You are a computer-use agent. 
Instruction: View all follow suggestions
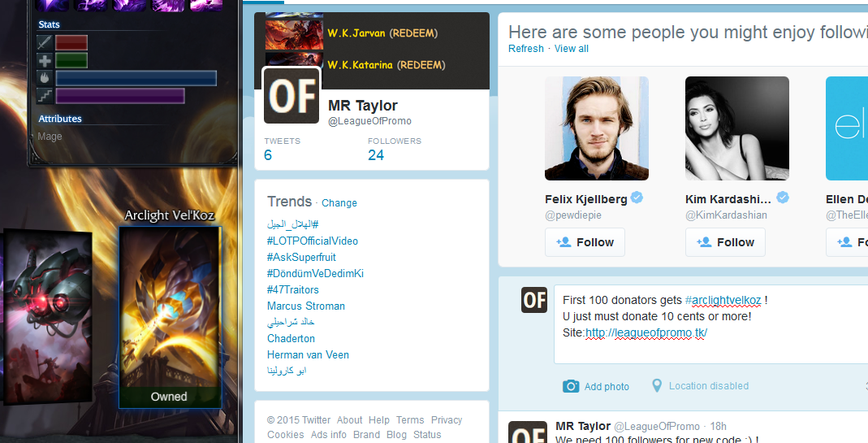tap(572, 49)
